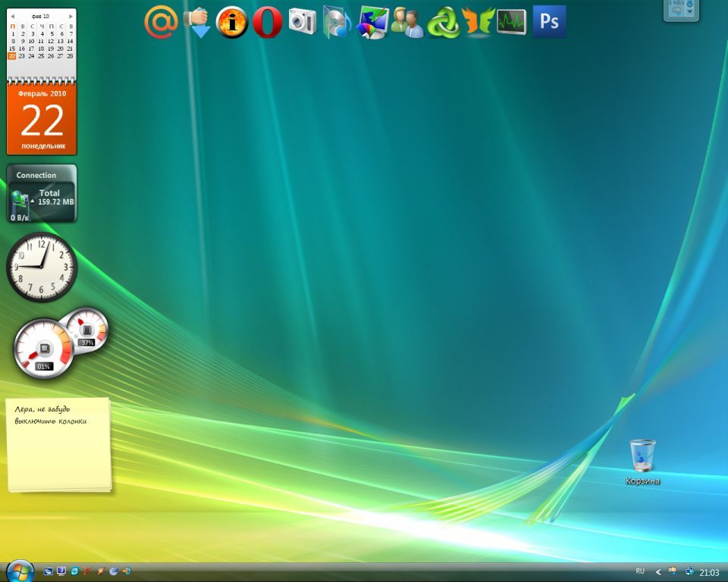Image resolution: width=728 pixels, height=582 pixels.
Task: Open the CD music player dock icon
Action: click(337, 22)
